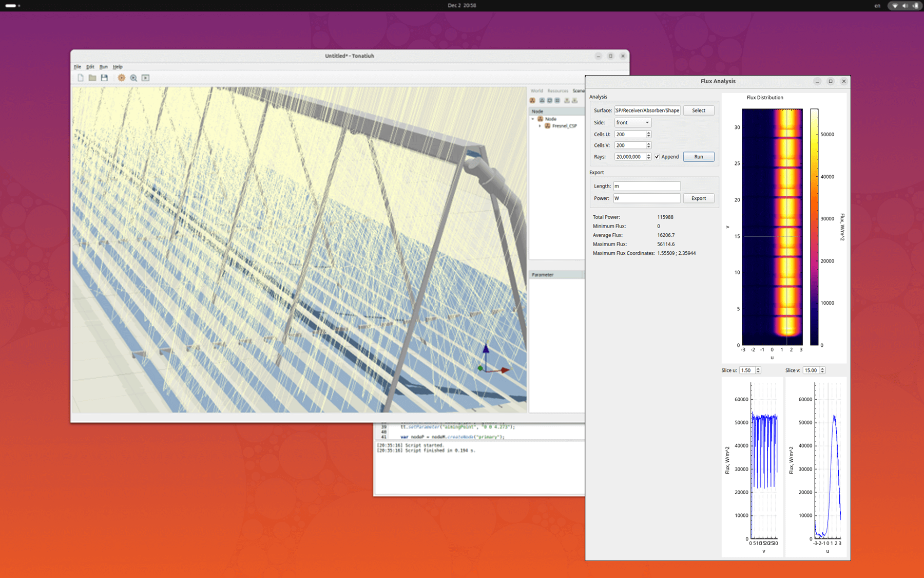Maximize the Flux Analysis window
Screen dimensions: 924x578
(831, 81)
